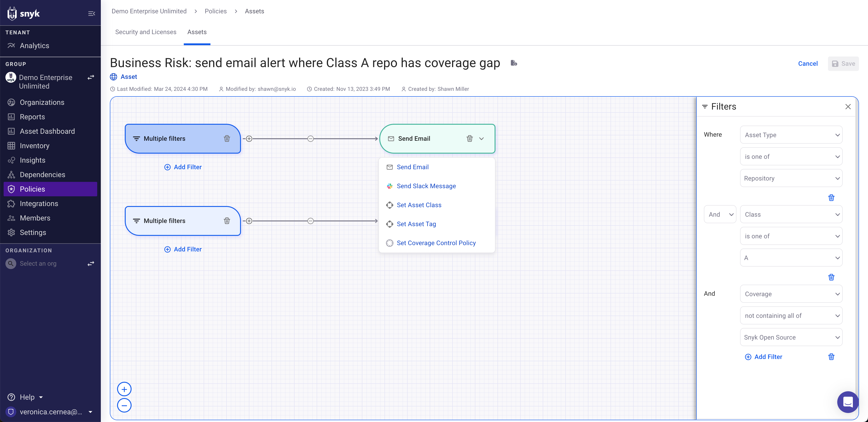This screenshot has height=422, width=868.
Task: Open Insights in the sidebar
Action: [x=32, y=160]
